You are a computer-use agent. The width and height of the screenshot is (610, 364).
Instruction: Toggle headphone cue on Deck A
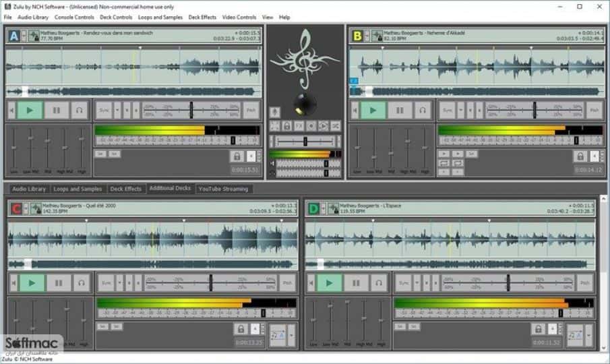click(x=80, y=111)
